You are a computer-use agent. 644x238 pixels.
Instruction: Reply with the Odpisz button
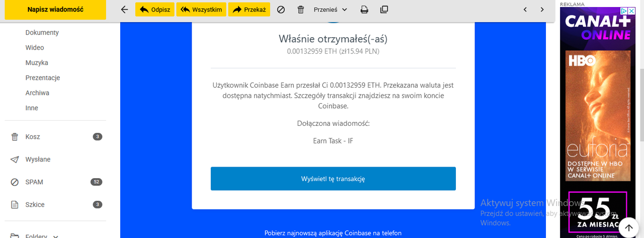155,10
